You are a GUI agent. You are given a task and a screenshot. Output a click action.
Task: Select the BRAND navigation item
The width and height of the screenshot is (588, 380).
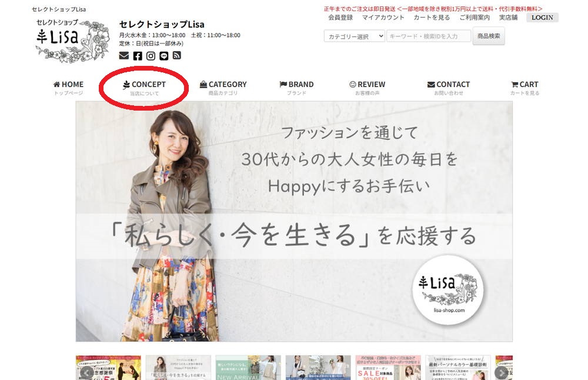[x=296, y=85]
